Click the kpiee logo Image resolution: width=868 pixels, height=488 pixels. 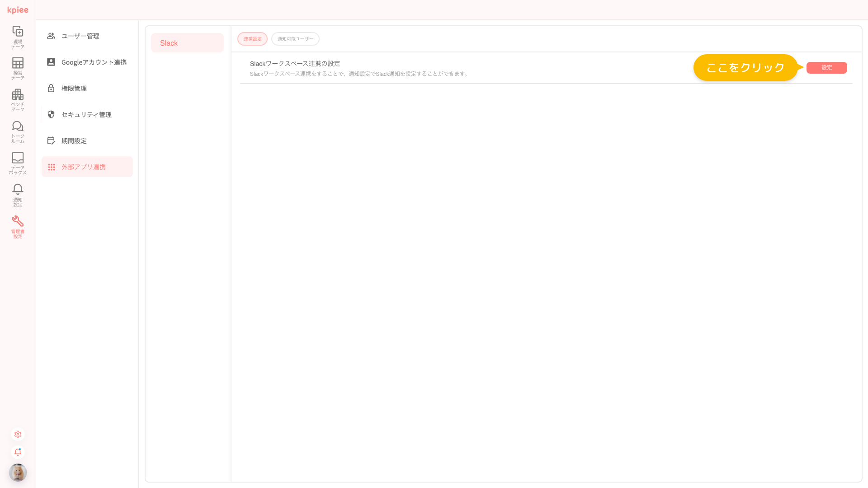point(18,10)
